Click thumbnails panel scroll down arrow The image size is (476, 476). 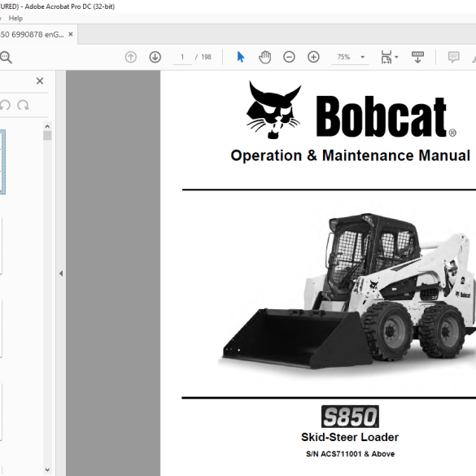pos(47,469)
